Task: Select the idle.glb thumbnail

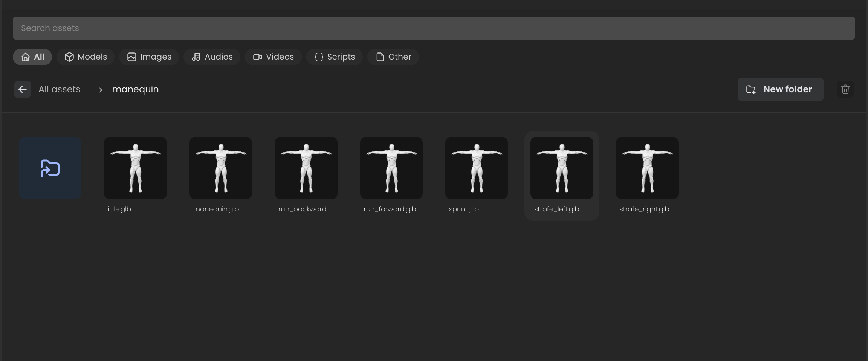Action: (x=135, y=168)
